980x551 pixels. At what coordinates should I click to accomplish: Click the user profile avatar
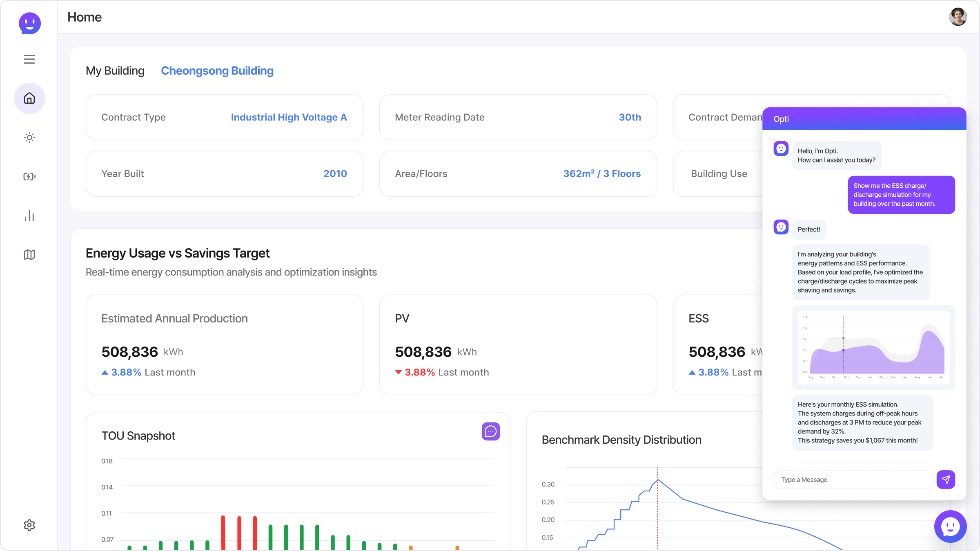pyautogui.click(x=958, y=17)
